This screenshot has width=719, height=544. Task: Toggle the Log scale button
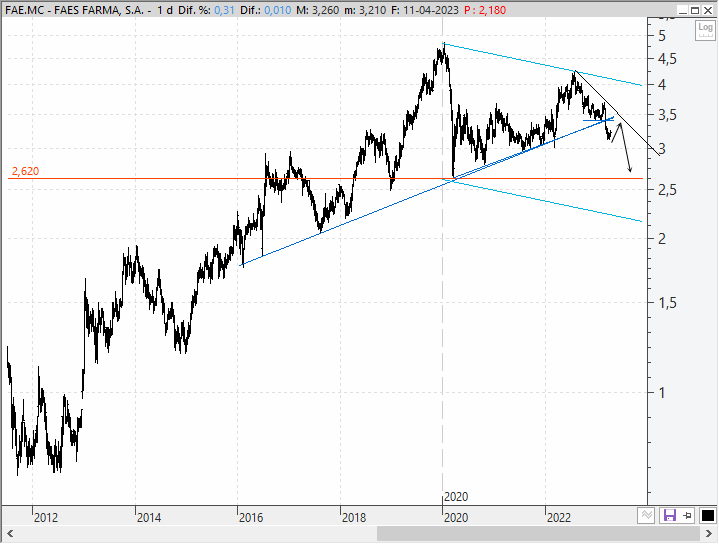[x=705, y=30]
